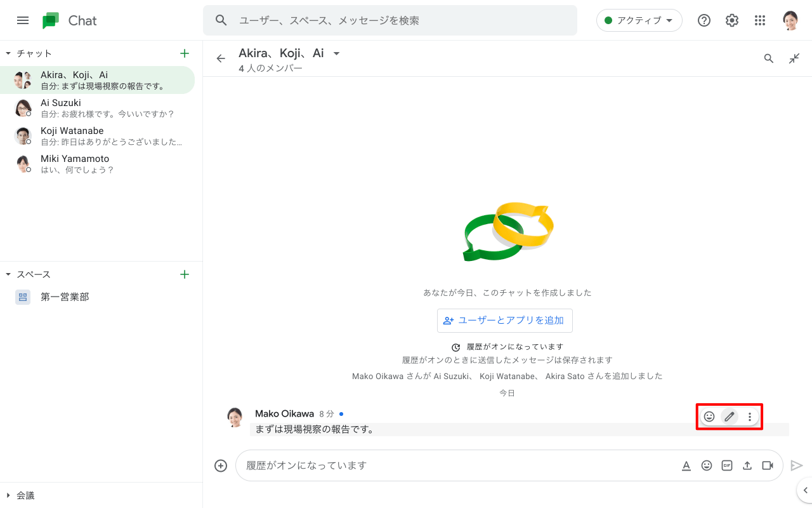Open the Ai Suzuki chat

point(97,108)
